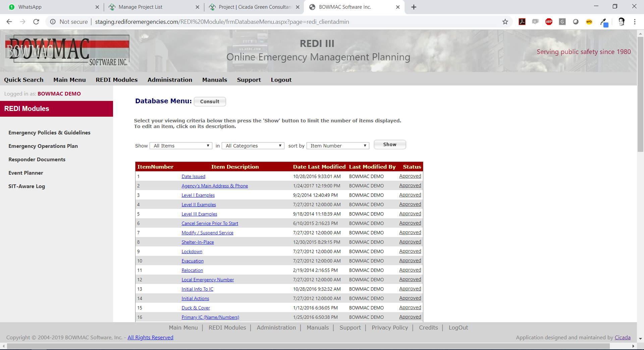Screen dimensions: 644x350
Task: Open the AdBlock Plus ABP extension
Action: point(549,22)
